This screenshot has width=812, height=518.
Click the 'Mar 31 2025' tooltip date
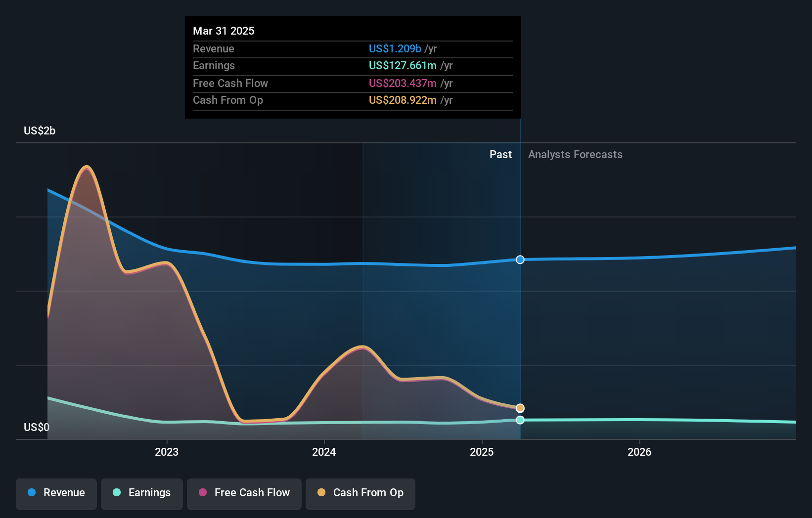tap(224, 31)
